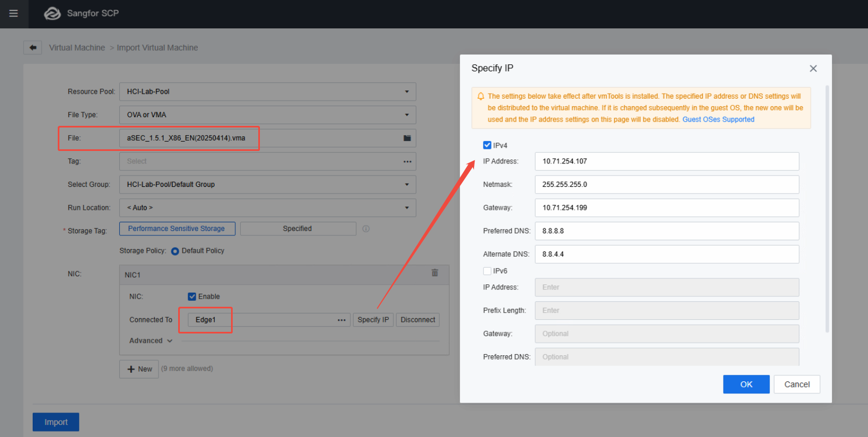Screen dimensions: 868x437
Task: Open Connected To ellipsis selector
Action: [342, 320]
